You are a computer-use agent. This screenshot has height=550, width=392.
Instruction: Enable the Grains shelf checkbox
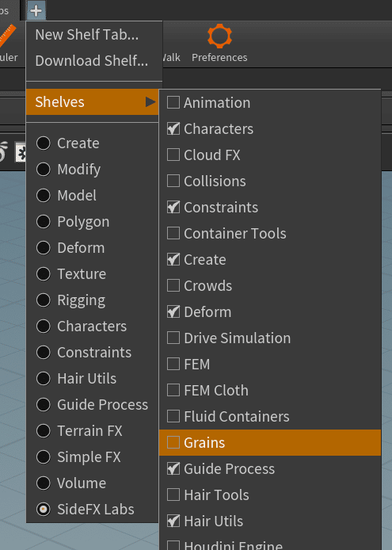pyautogui.click(x=173, y=442)
